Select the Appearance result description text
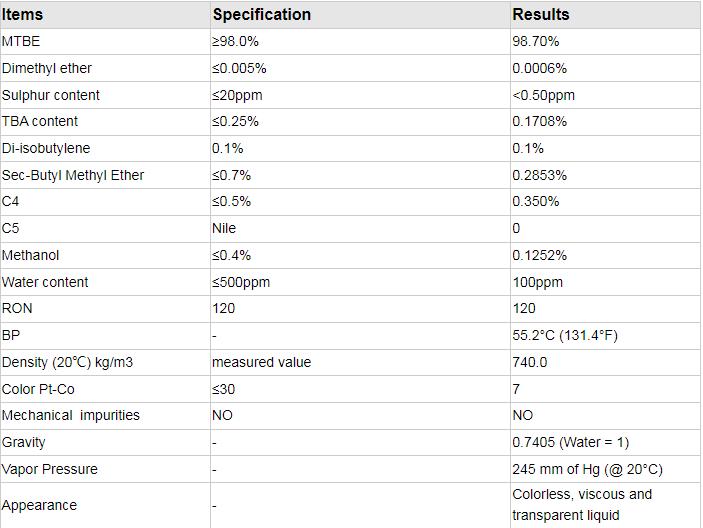The height and width of the screenshot is (528, 703). [582, 505]
